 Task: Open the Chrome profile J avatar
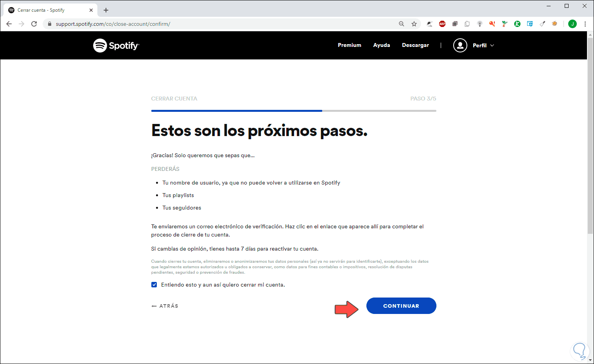click(572, 24)
